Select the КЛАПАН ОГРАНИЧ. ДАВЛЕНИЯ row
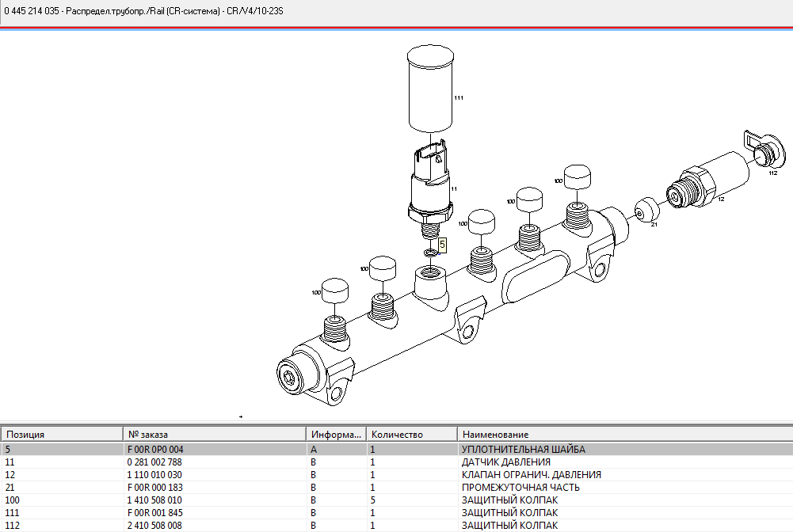 coord(531,475)
